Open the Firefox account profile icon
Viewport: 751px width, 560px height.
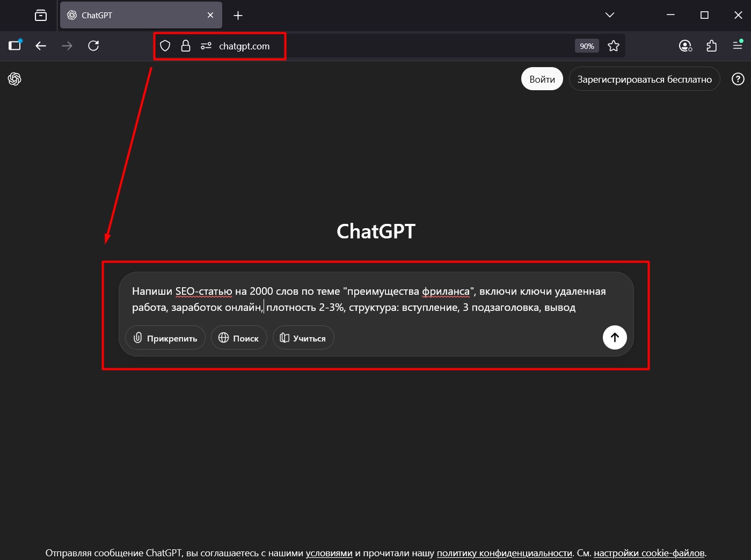coord(685,46)
